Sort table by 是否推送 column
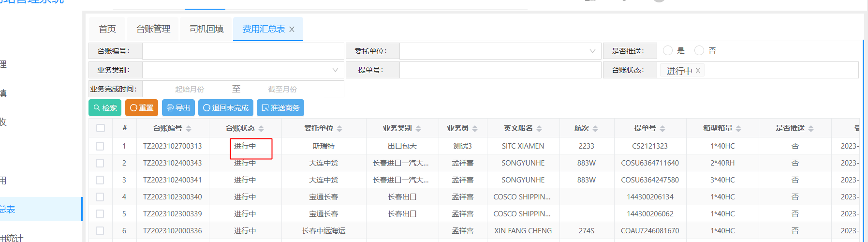The image size is (868, 242). (811, 129)
